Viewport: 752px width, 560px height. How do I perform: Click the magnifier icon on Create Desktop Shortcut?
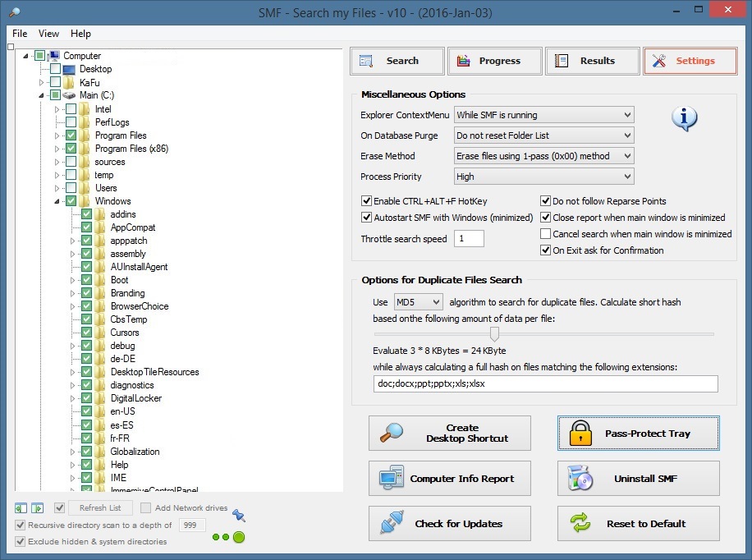coord(391,433)
